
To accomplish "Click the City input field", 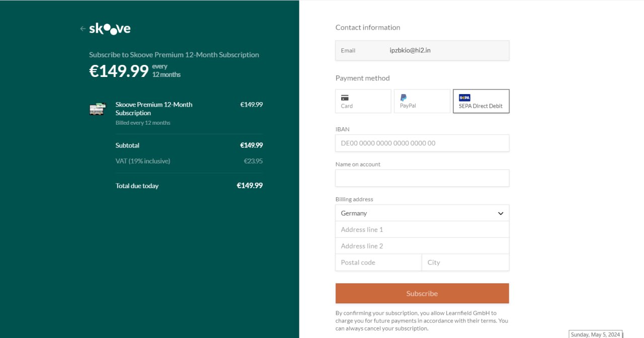I will pos(465,263).
